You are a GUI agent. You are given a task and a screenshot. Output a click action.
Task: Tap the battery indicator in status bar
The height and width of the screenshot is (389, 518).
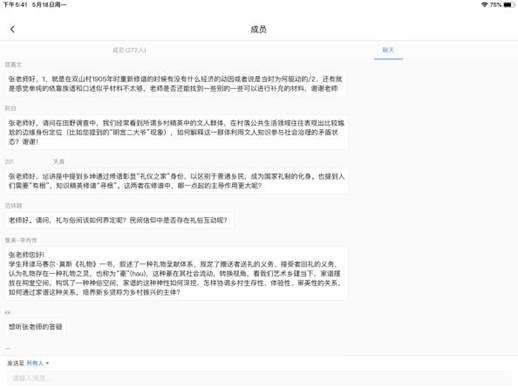tap(509, 5)
